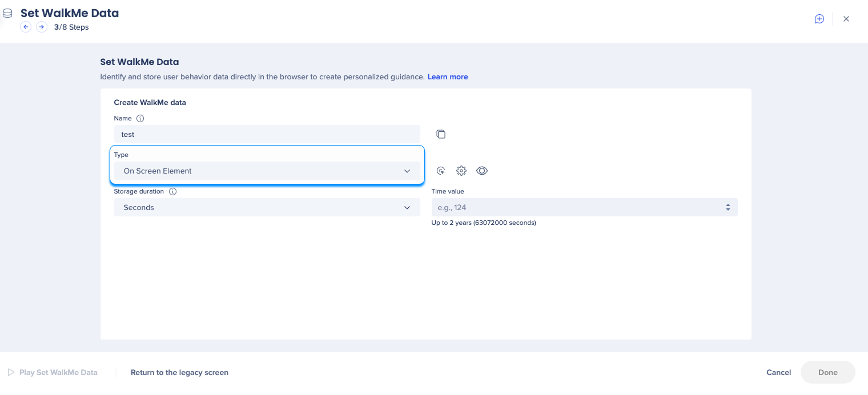This screenshot has height=395, width=868.
Task: Click the element selector cursor icon
Action: coord(441,171)
